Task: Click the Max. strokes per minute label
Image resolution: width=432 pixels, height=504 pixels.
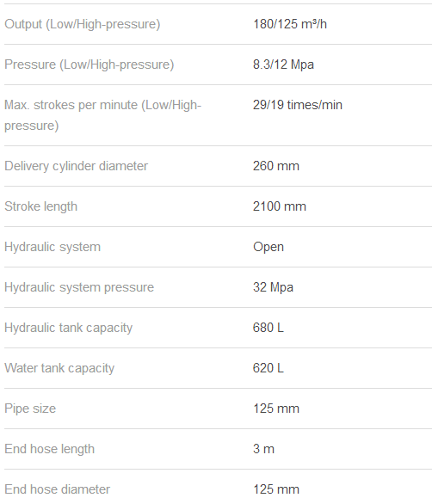Action: [102, 115]
